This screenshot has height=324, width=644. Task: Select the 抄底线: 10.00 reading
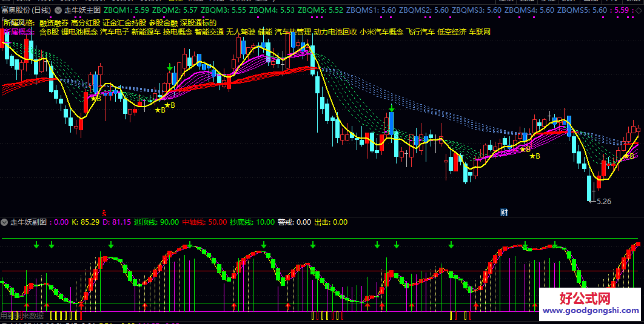(x=252, y=222)
